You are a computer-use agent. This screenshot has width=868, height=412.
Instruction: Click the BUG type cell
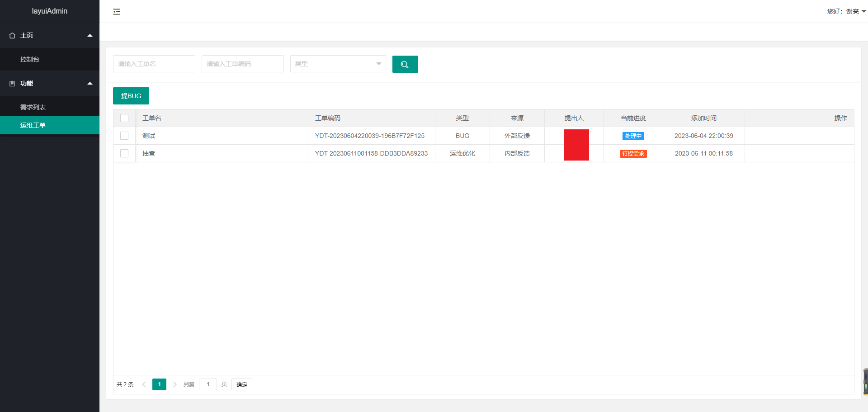(462, 136)
